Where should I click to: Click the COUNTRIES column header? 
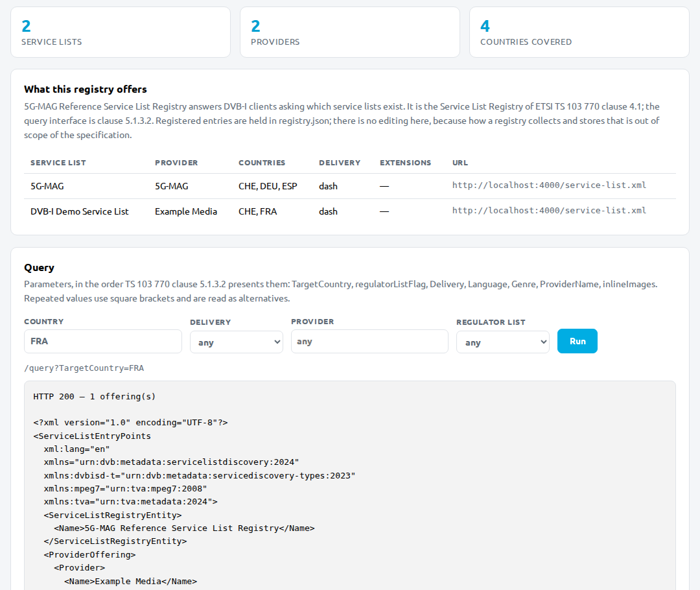click(x=262, y=163)
